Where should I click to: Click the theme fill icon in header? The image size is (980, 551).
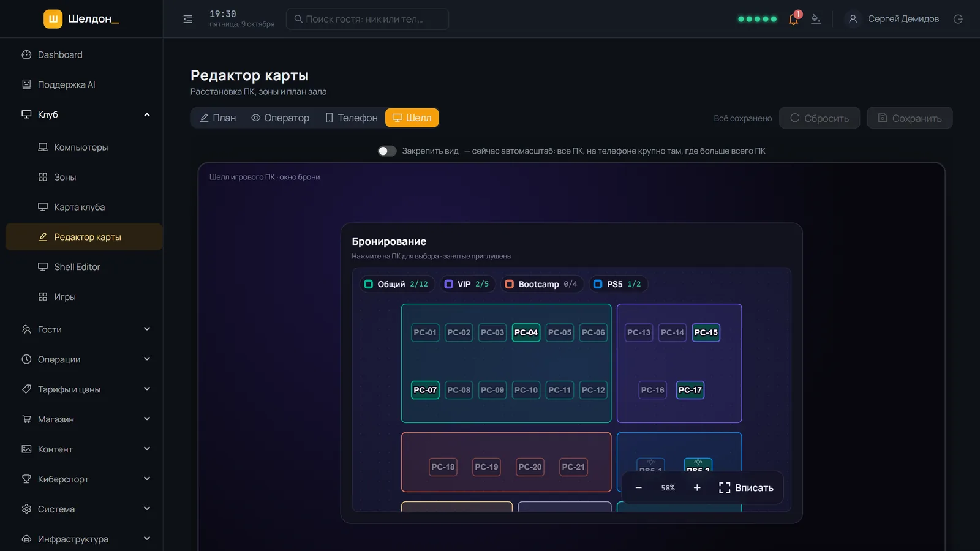[x=816, y=19]
